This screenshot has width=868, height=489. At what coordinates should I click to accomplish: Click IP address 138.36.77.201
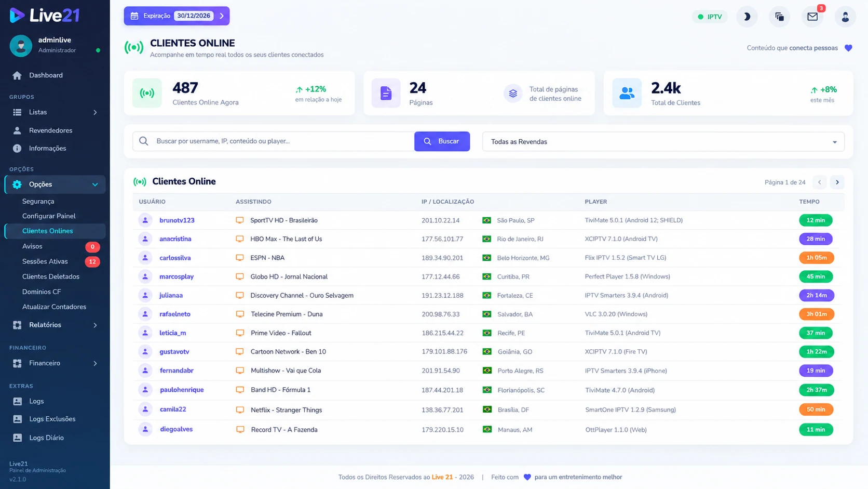[x=442, y=410]
